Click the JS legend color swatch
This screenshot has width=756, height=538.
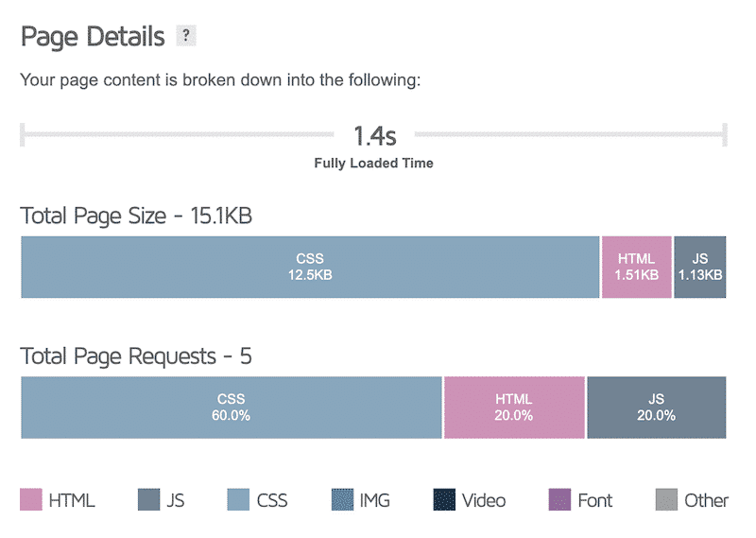click(x=149, y=500)
